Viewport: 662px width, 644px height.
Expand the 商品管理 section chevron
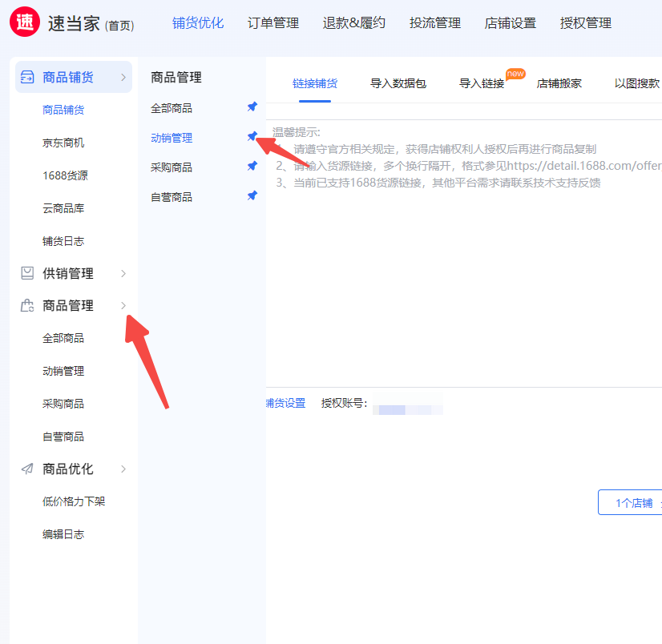(123, 305)
